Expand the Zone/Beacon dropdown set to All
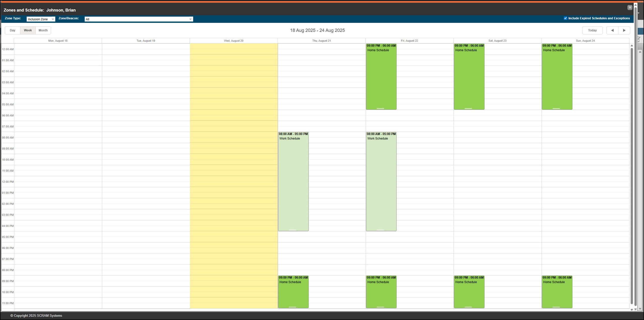 click(139, 19)
